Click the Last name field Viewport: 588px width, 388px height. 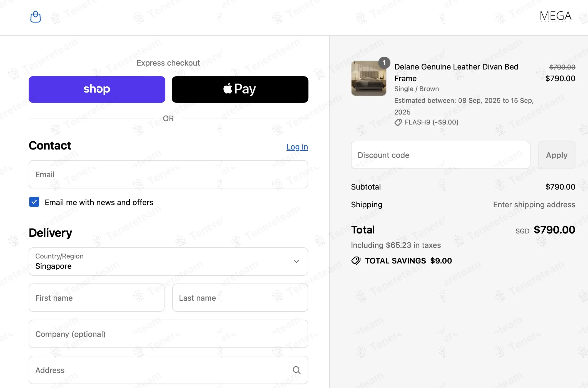point(240,298)
